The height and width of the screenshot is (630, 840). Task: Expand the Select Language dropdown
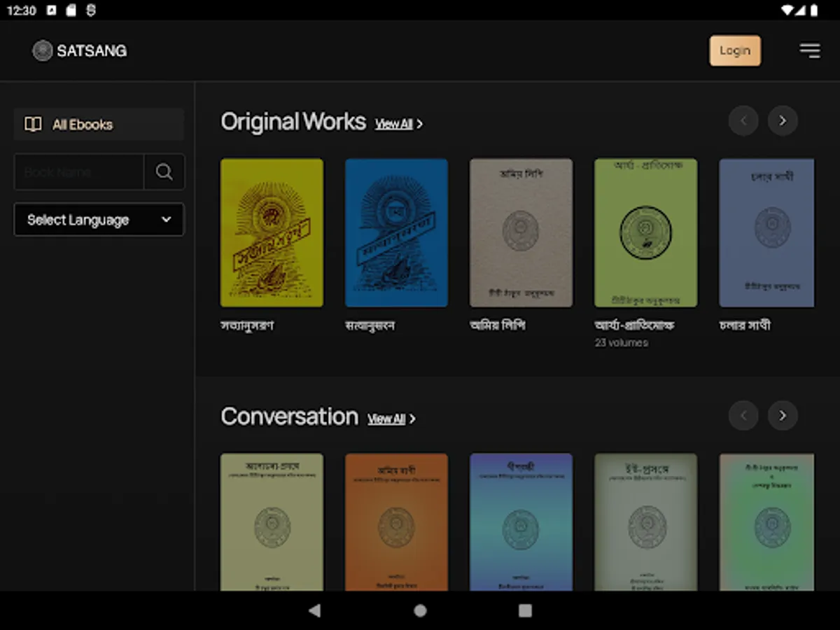pos(99,220)
